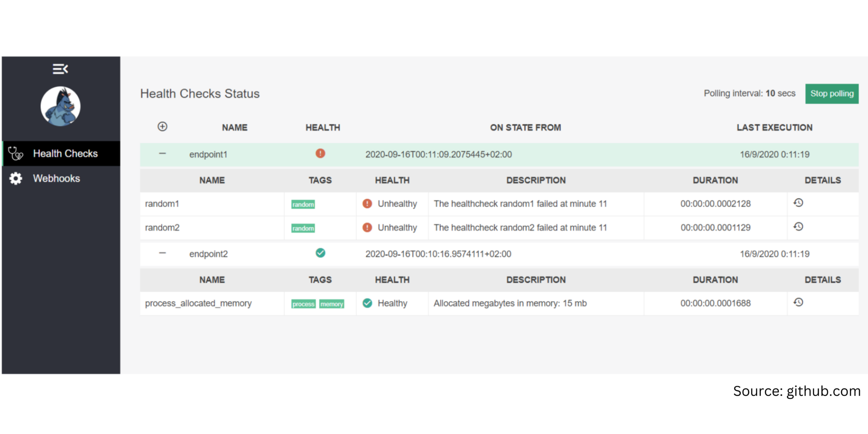Click the user avatar image
The image size is (868, 434).
click(x=60, y=106)
